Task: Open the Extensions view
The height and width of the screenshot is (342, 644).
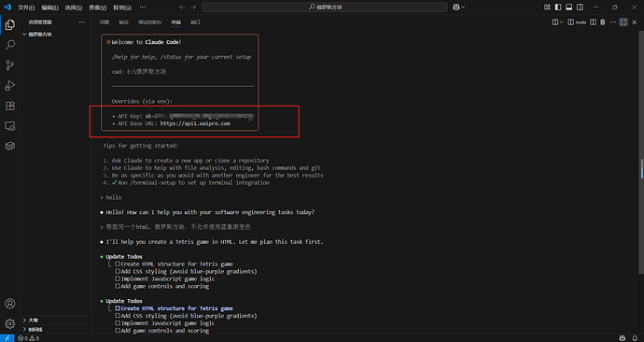Action: coord(10,106)
